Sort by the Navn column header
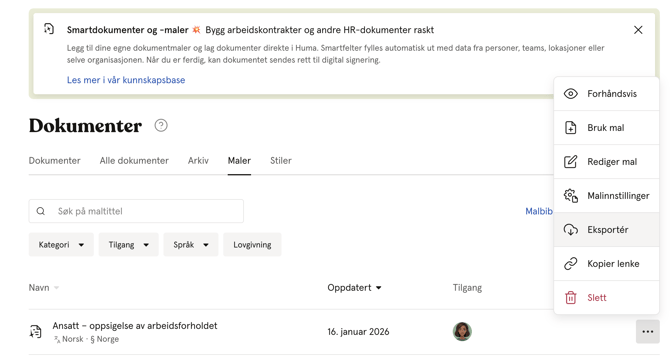 coord(44,288)
